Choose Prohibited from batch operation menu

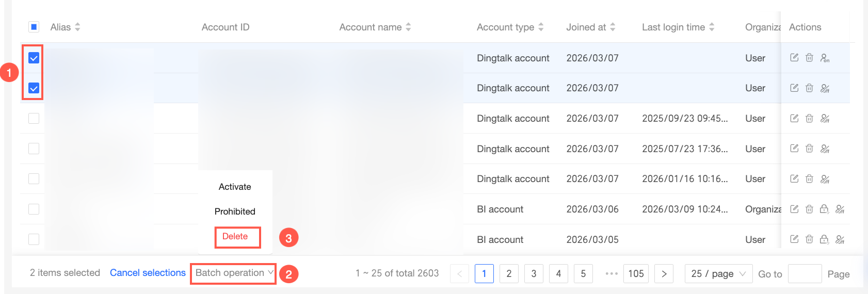[235, 211]
